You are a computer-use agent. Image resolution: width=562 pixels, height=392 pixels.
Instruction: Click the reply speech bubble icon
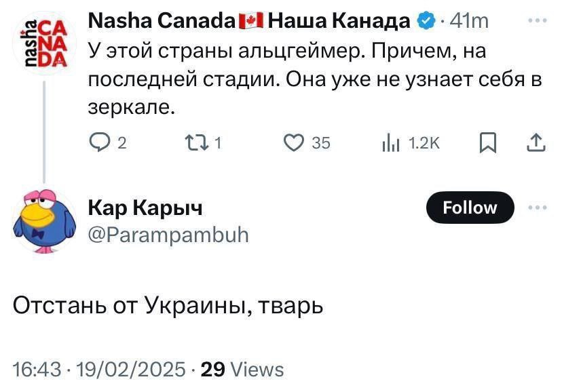coord(100,142)
